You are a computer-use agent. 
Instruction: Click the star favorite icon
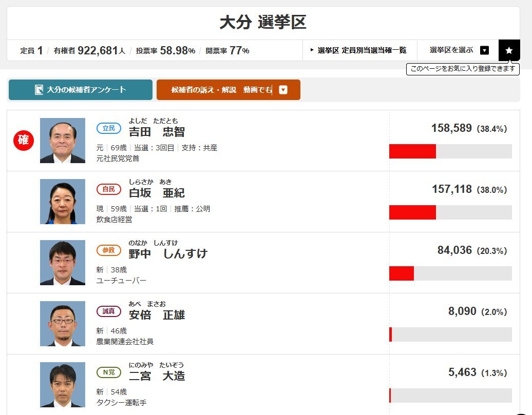coord(509,50)
